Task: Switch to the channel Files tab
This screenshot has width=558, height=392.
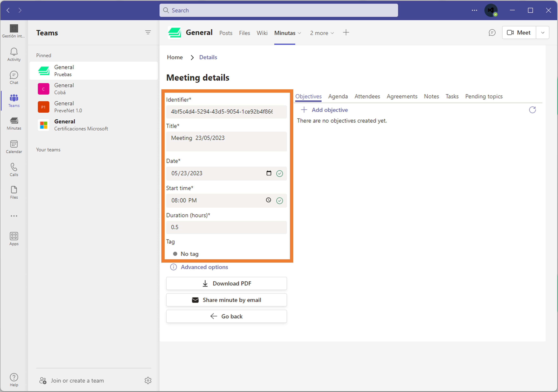Action: coord(244,33)
